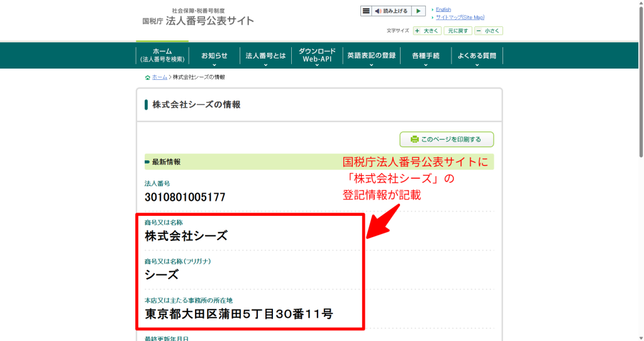
Task: Open the 英語表記の登録 menu
Action: coord(371,55)
